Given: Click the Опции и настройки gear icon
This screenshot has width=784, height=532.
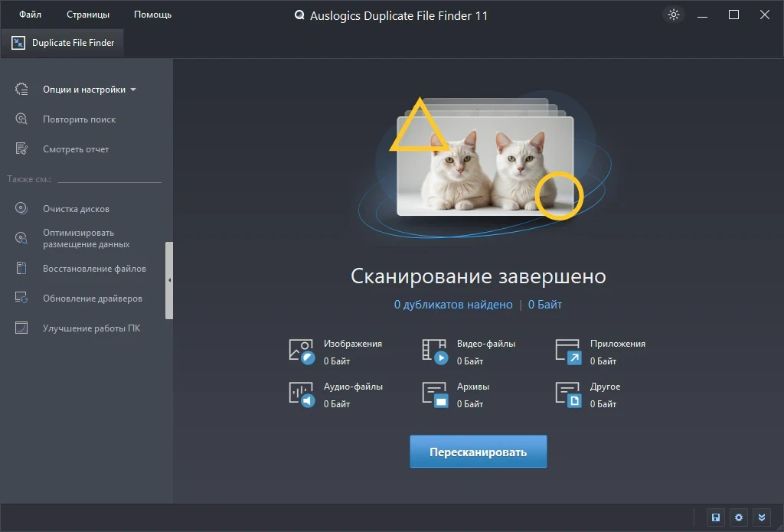Looking at the screenshot, I should coord(21,89).
